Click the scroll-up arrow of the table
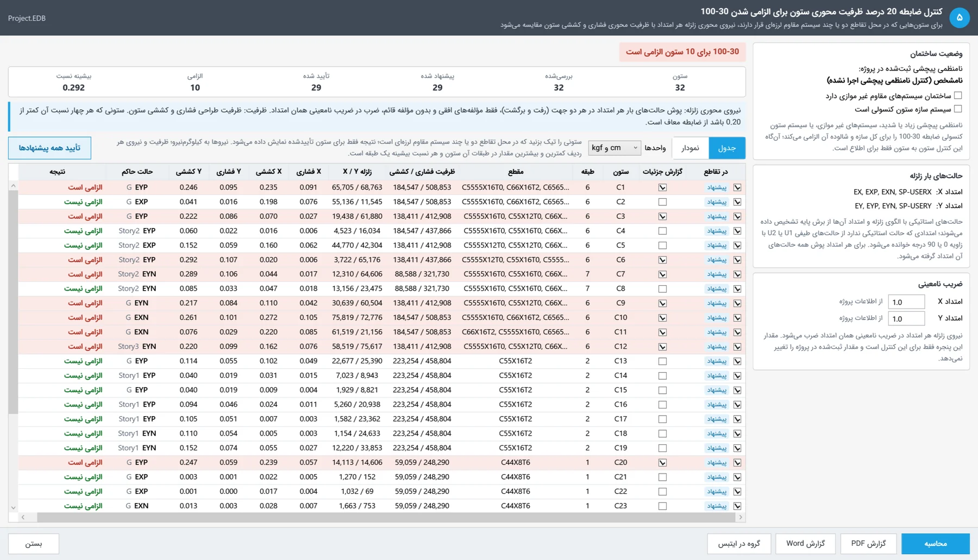The height and width of the screenshot is (560, 978). click(x=13, y=186)
